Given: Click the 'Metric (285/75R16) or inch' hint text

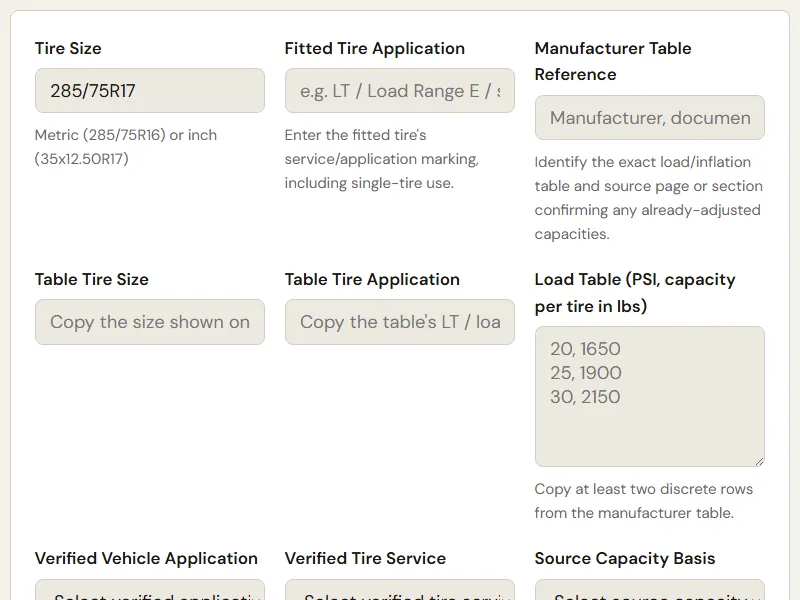Looking at the screenshot, I should tap(126, 147).
